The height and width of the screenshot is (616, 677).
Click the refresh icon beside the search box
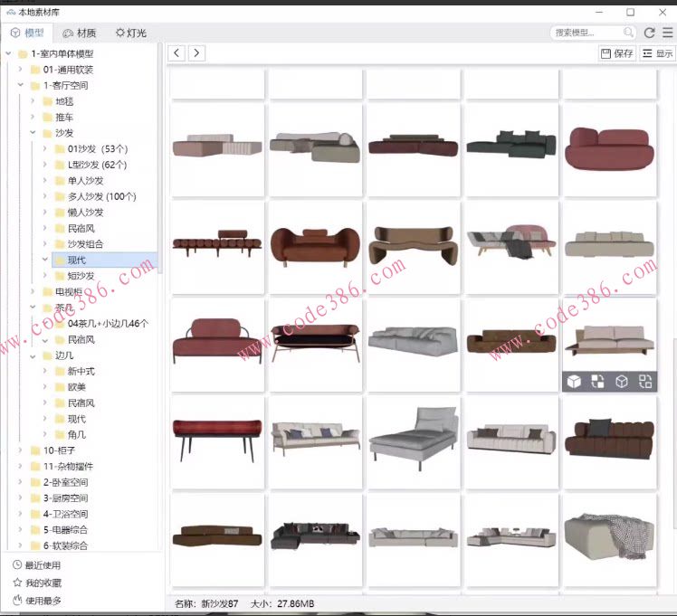point(649,33)
